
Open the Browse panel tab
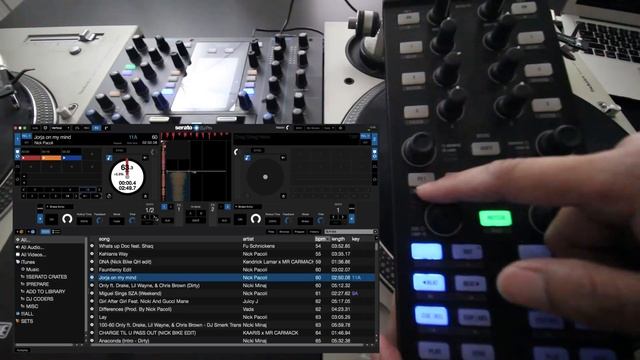284,232
